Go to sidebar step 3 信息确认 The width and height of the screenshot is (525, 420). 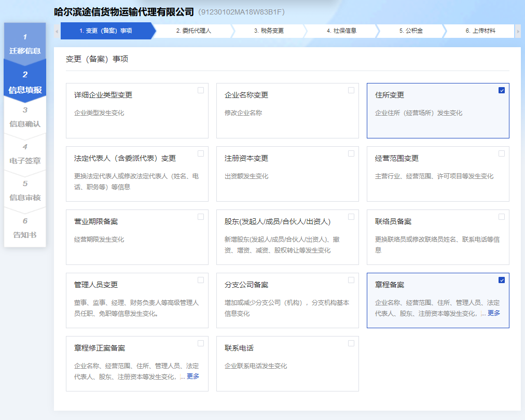point(25,117)
